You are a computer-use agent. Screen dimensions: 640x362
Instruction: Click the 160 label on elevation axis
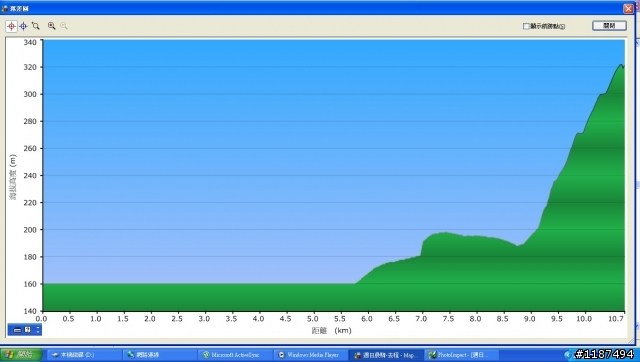(x=30, y=284)
